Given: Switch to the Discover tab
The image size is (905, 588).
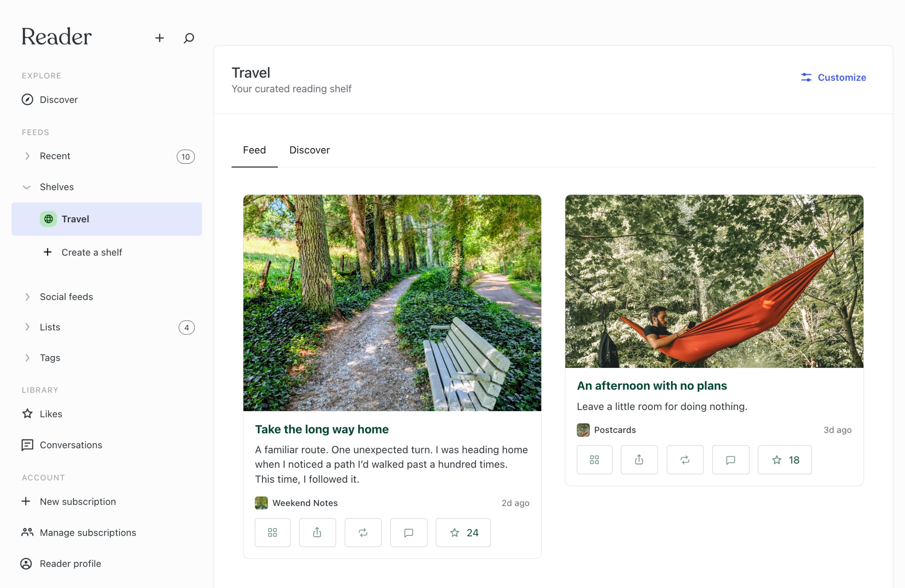Looking at the screenshot, I should pos(310,150).
